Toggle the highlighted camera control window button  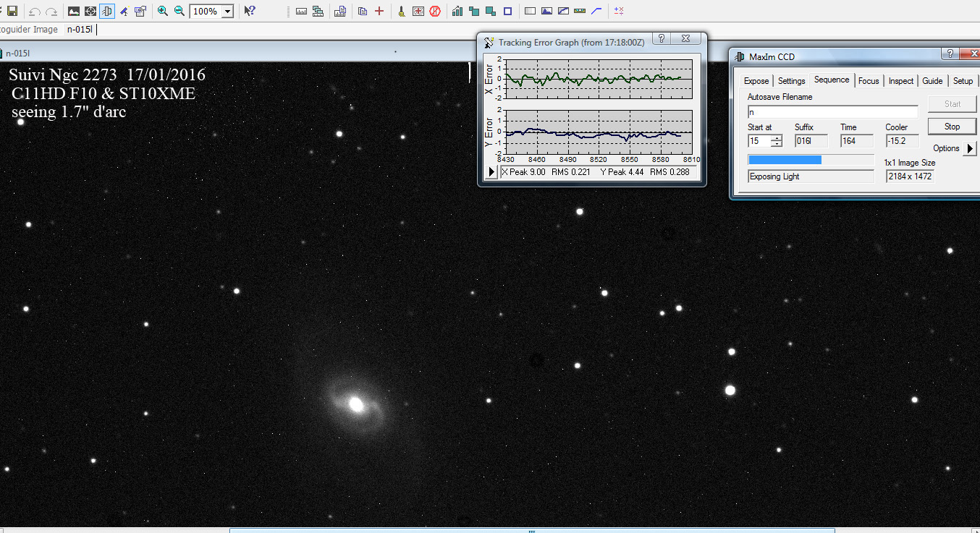click(x=107, y=12)
